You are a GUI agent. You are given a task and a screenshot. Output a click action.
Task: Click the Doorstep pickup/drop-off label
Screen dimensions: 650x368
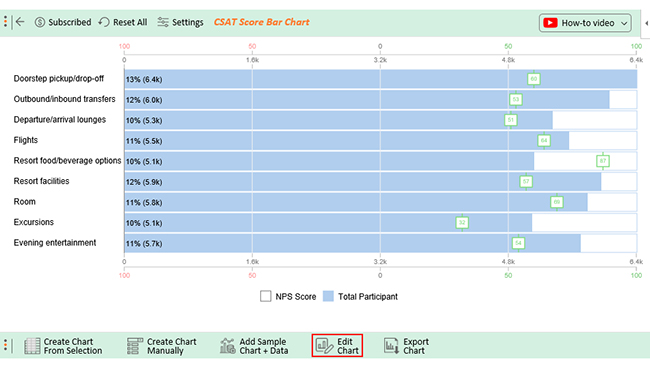pyautogui.click(x=59, y=79)
